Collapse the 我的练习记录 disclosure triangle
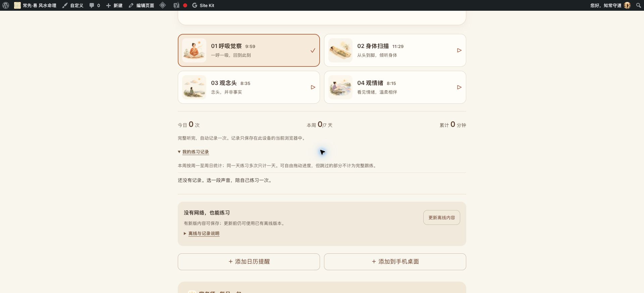This screenshot has height=293, width=644. [x=179, y=152]
